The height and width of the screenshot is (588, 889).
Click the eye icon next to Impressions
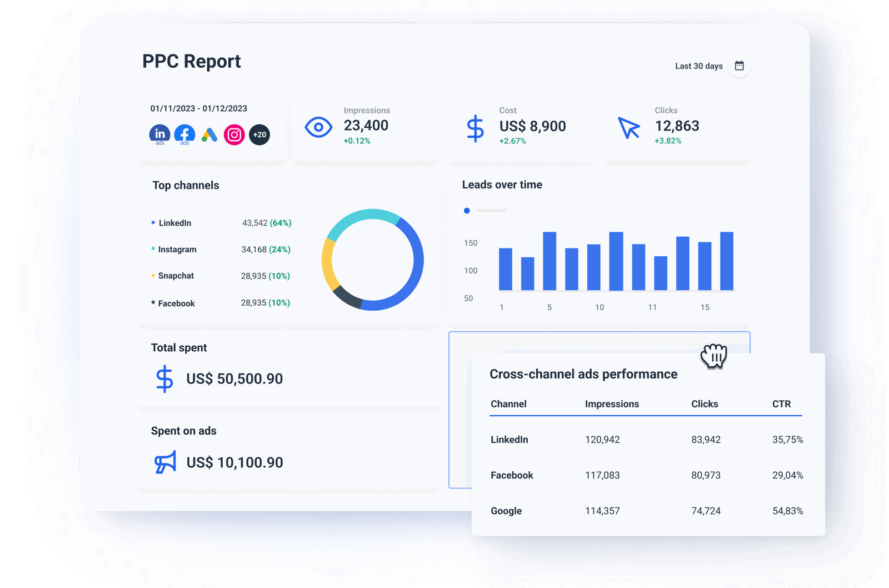(318, 127)
